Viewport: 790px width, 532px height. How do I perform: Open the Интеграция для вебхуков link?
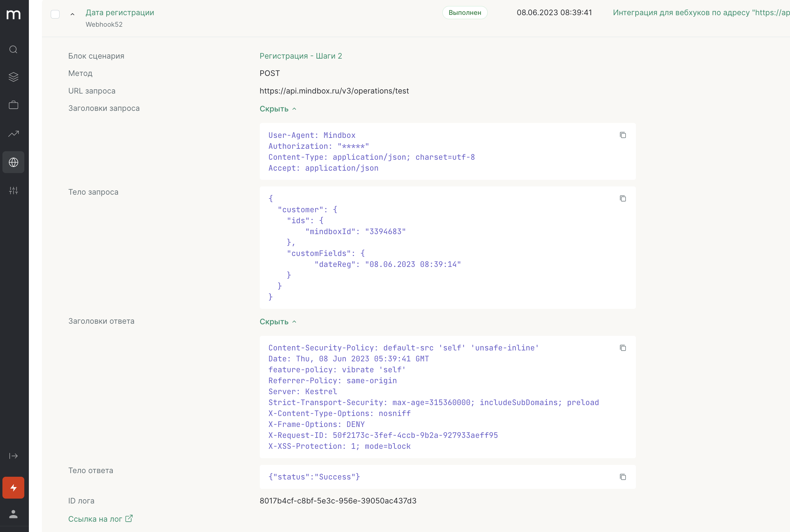pyautogui.click(x=701, y=12)
